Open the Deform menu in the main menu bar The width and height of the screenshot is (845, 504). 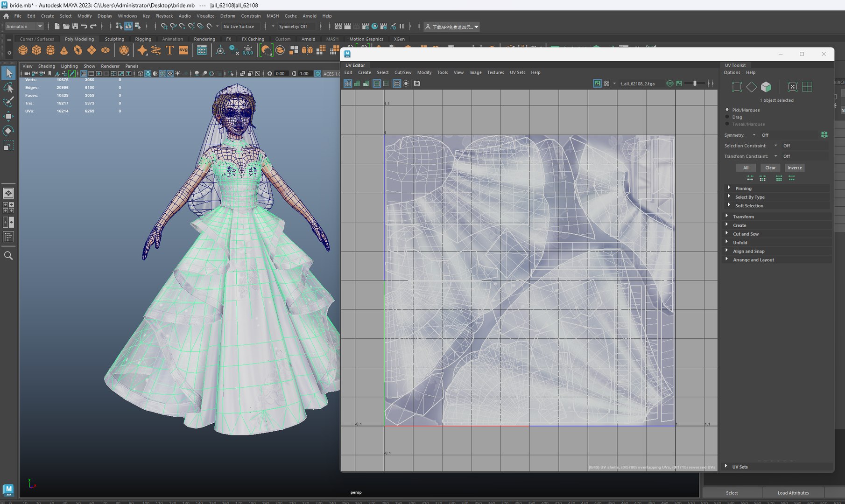coord(228,16)
